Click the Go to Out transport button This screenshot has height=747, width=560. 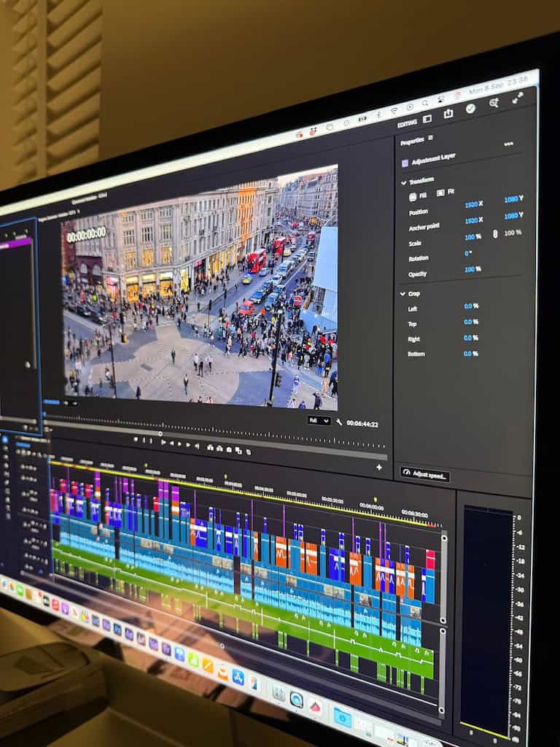click(197, 446)
